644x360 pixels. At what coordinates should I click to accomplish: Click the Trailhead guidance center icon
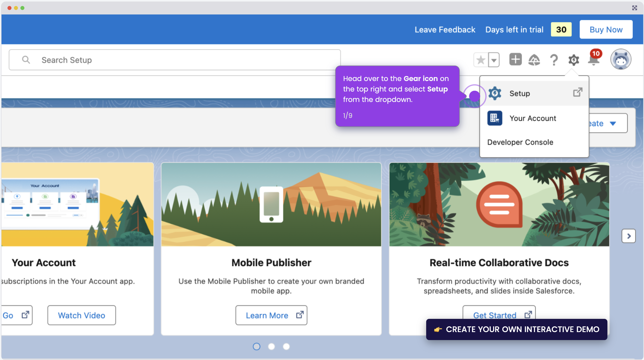tap(534, 60)
